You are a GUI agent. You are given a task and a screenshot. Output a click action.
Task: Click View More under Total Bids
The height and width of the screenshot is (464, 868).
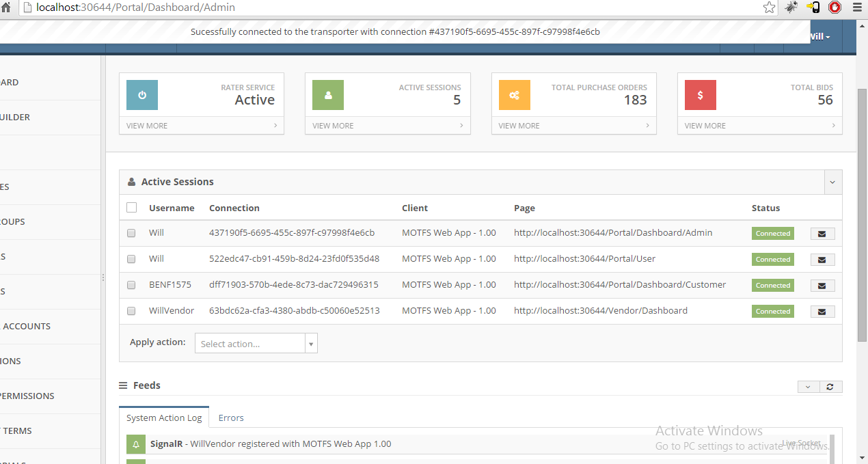[x=759, y=126]
